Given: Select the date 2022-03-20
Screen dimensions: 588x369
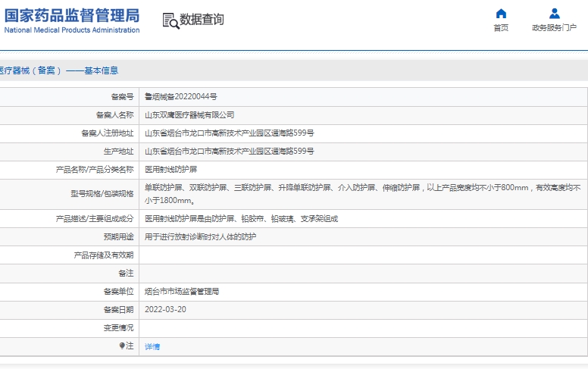Looking at the screenshot, I should coord(165,309).
